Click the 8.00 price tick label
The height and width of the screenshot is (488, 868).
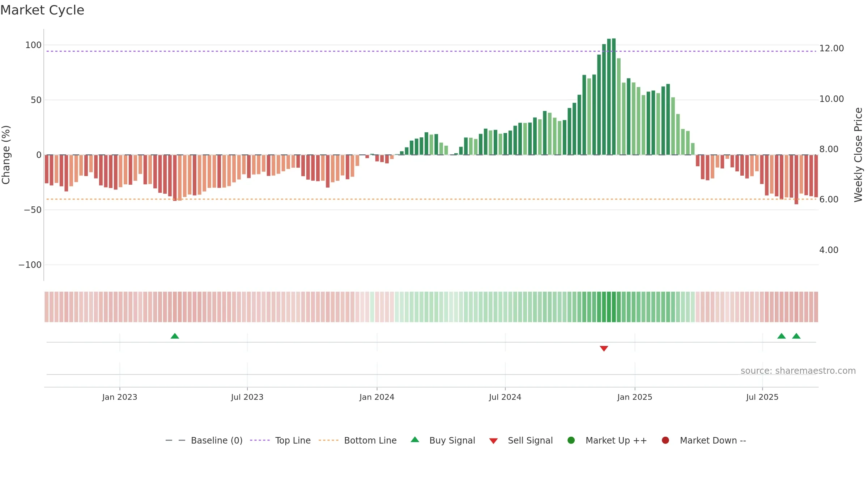(829, 149)
